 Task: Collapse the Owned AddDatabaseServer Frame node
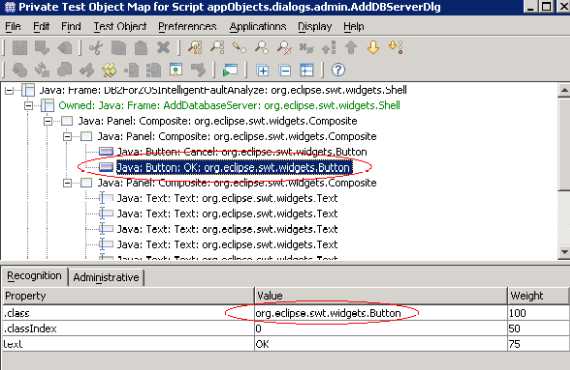click(x=28, y=106)
